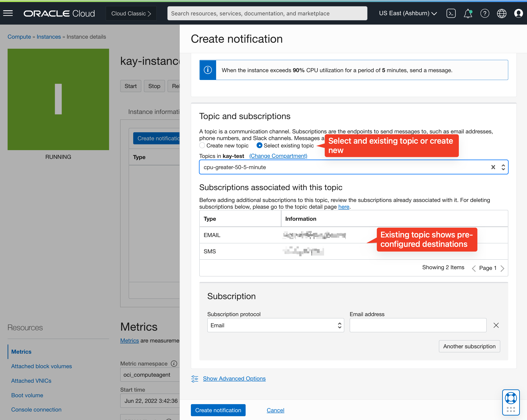This screenshot has height=420, width=527.
Task: Navigate to Instances via the breadcrumb
Action: pyautogui.click(x=49, y=37)
